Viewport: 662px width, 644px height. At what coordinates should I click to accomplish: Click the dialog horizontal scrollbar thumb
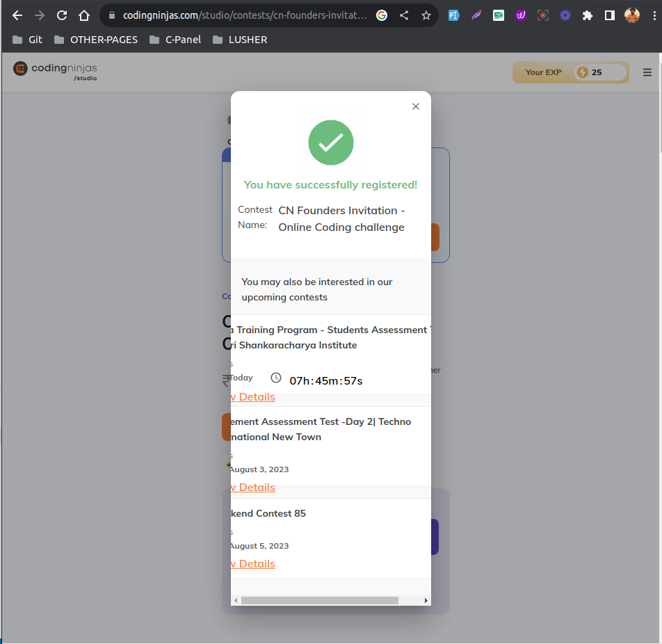point(320,600)
